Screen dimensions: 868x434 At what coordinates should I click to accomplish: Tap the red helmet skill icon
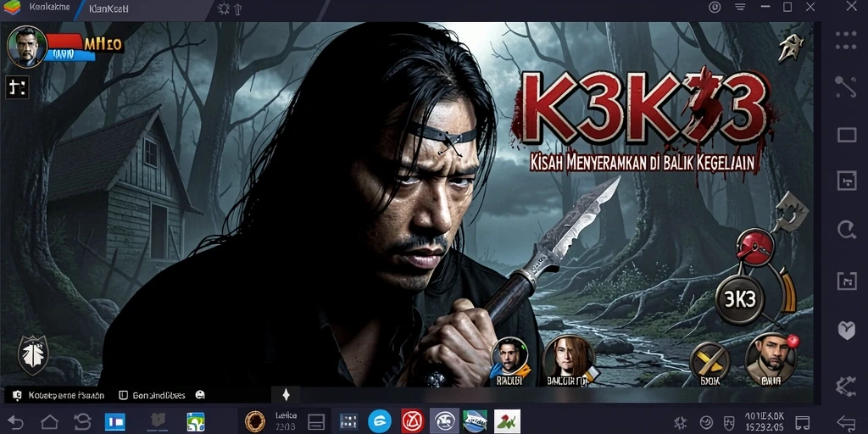tap(755, 247)
